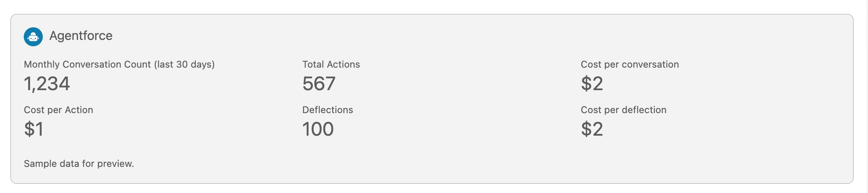Select the Monthly Conversation Count label
The height and width of the screenshot is (193, 868).
[87, 64]
